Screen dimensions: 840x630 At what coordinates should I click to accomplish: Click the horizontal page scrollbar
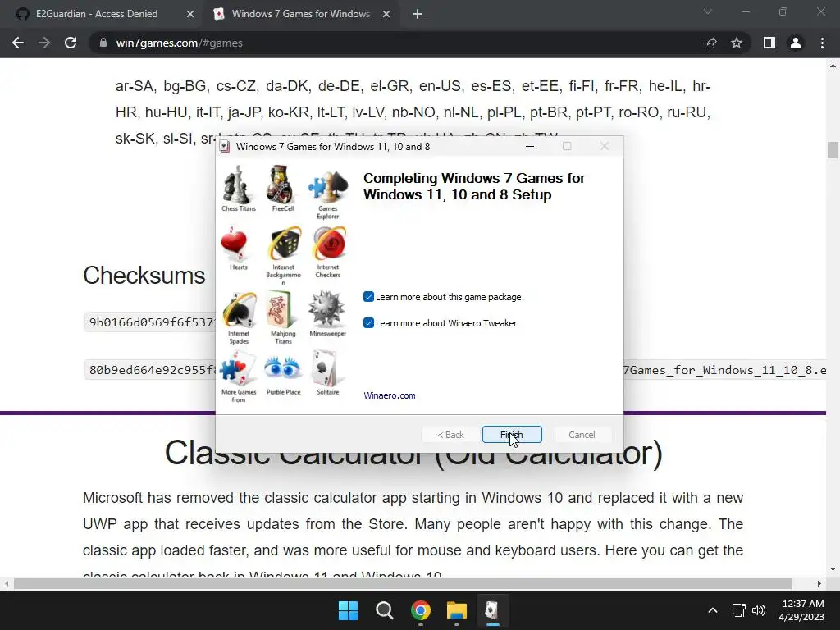coord(402,583)
